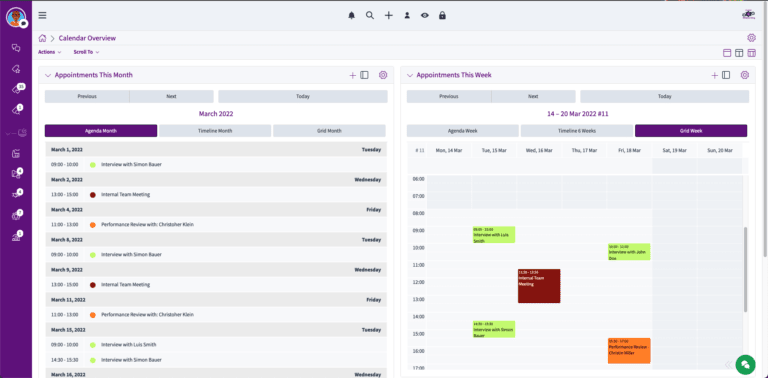
Task: Click Next in monthly calendar
Action: [171, 96]
